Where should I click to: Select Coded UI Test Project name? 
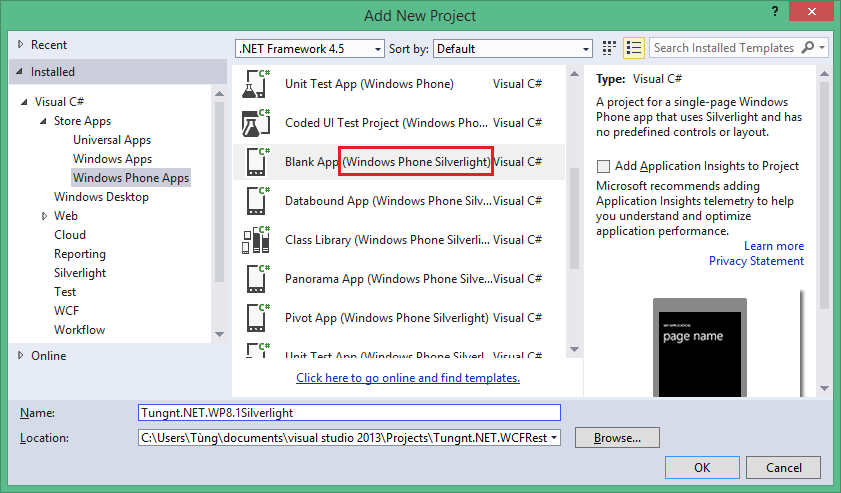coord(386,123)
